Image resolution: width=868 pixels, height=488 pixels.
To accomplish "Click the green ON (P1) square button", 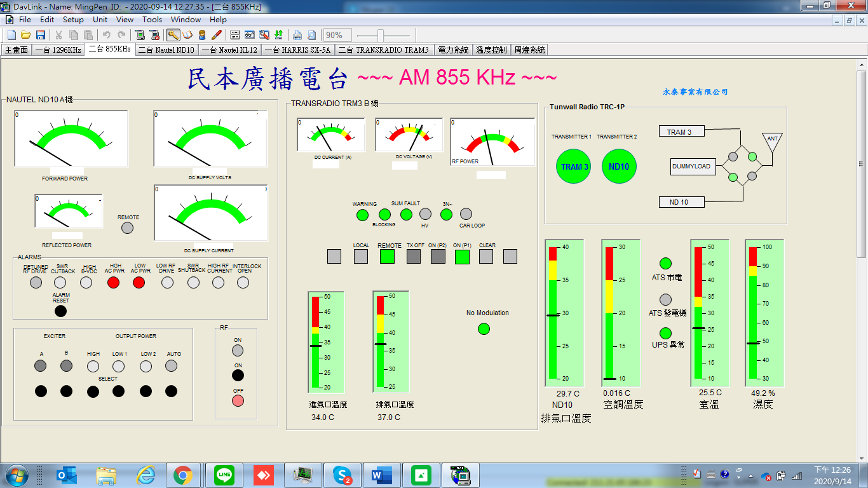I will tap(462, 256).
